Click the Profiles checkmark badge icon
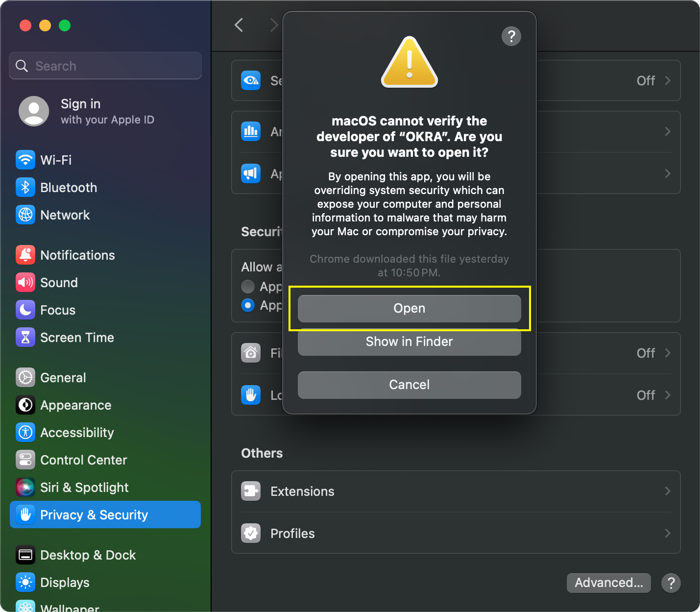The height and width of the screenshot is (612, 700). pyautogui.click(x=251, y=533)
